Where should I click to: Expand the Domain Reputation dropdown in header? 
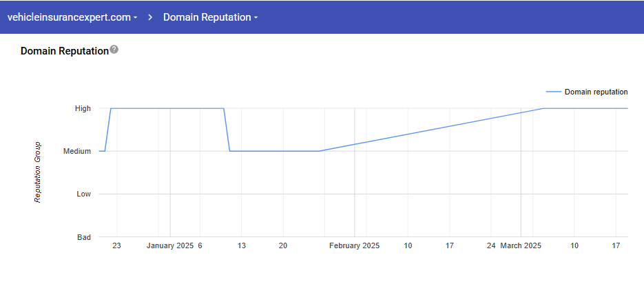coord(210,17)
